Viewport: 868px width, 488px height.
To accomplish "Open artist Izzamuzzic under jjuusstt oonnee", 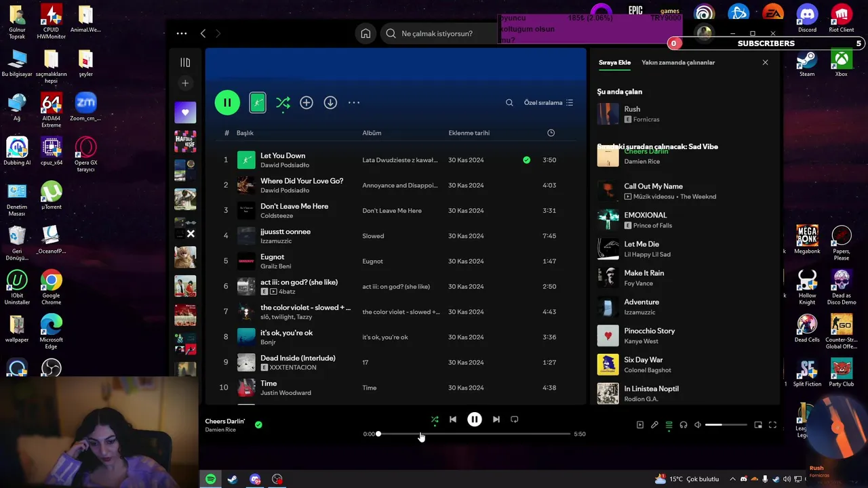I will click(276, 241).
